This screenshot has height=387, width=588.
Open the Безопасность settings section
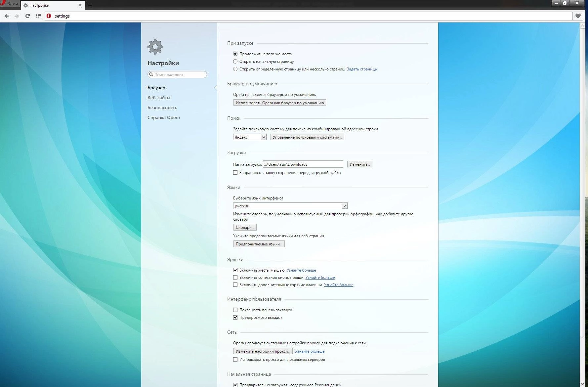coord(162,107)
